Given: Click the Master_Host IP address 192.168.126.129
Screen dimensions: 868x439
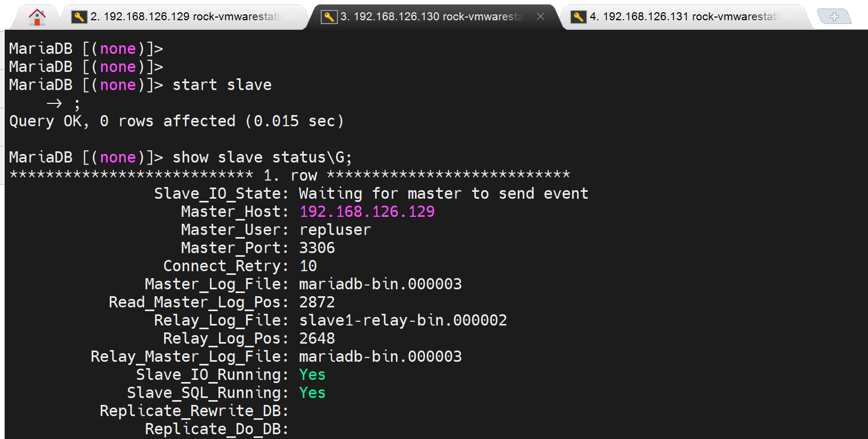Looking at the screenshot, I should coord(367,212).
